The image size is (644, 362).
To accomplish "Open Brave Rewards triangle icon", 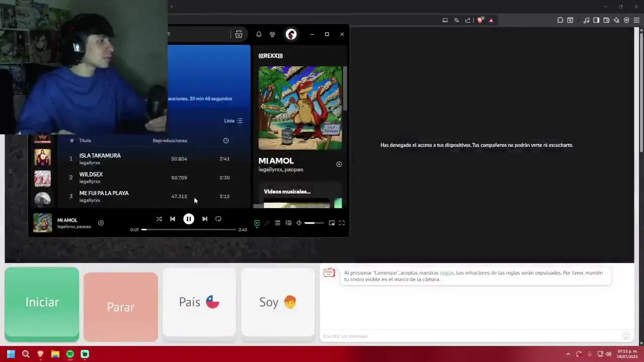I will (x=491, y=20).
